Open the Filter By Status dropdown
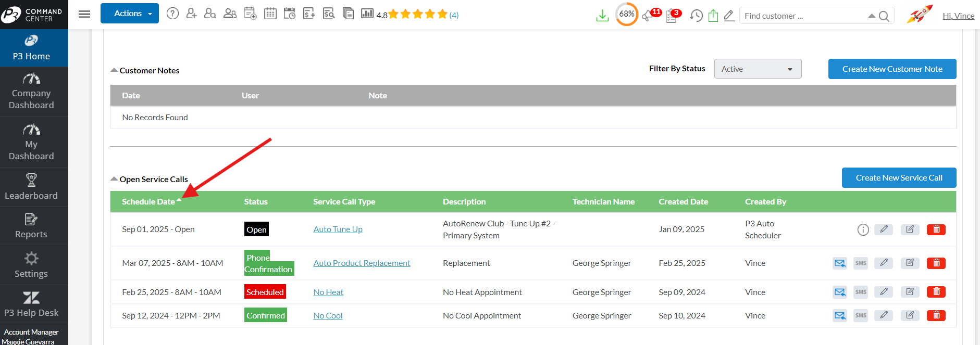The image size is (980, 345). pos(758,69)
